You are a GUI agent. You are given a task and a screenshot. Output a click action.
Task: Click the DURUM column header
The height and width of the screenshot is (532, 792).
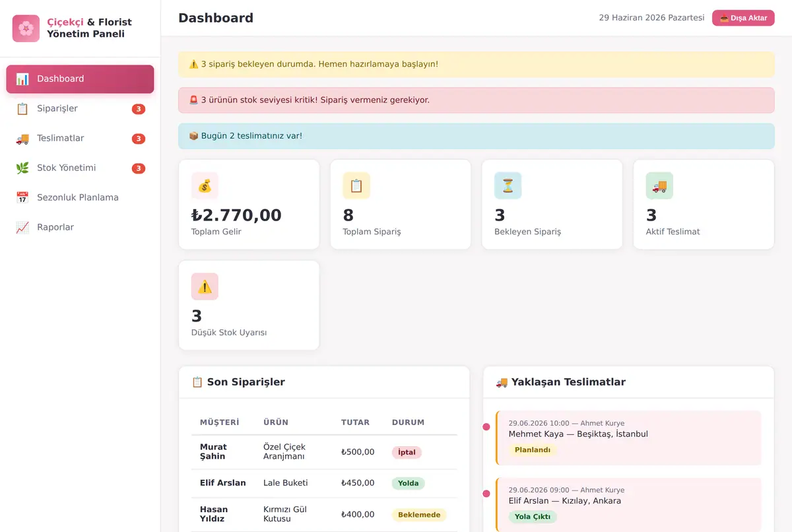coord(409,422)
